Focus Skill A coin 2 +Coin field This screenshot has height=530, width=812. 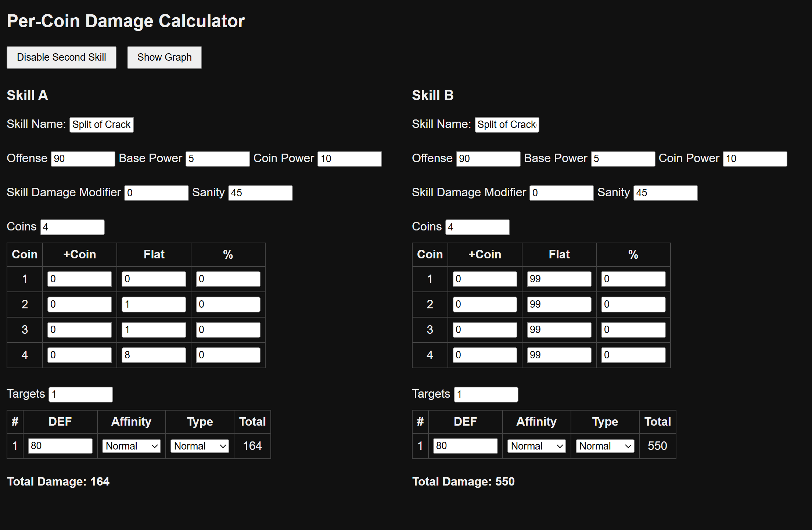click(79, 304)
